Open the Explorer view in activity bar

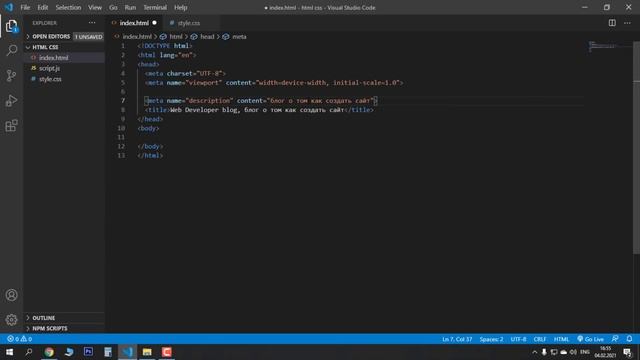11,26
